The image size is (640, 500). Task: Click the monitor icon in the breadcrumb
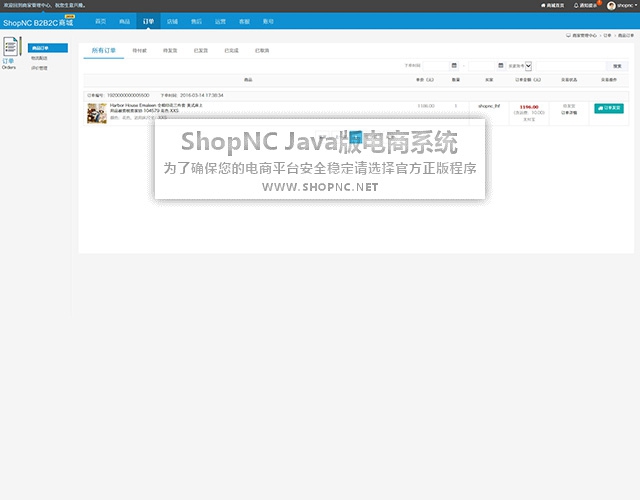coord(568,36)
